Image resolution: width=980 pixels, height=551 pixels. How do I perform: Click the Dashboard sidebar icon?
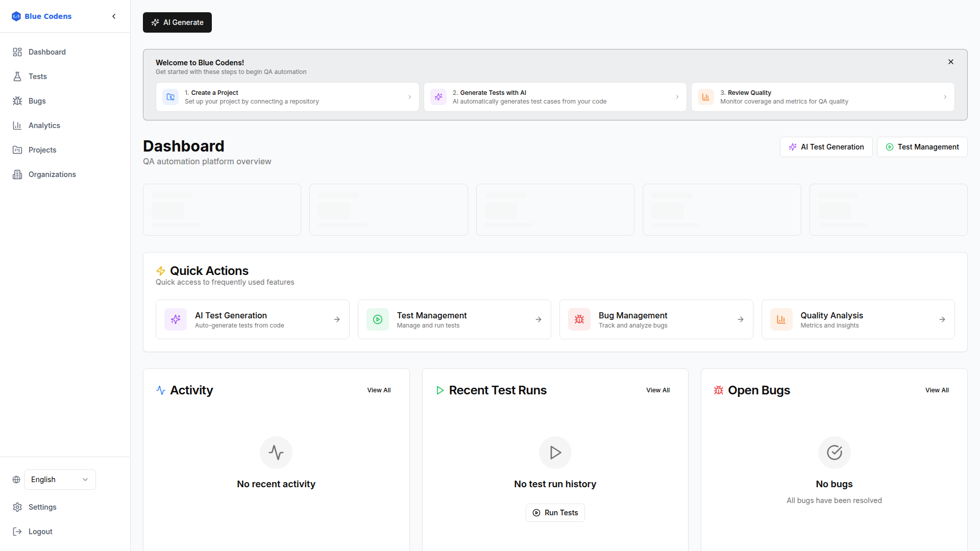click(17, 52)
